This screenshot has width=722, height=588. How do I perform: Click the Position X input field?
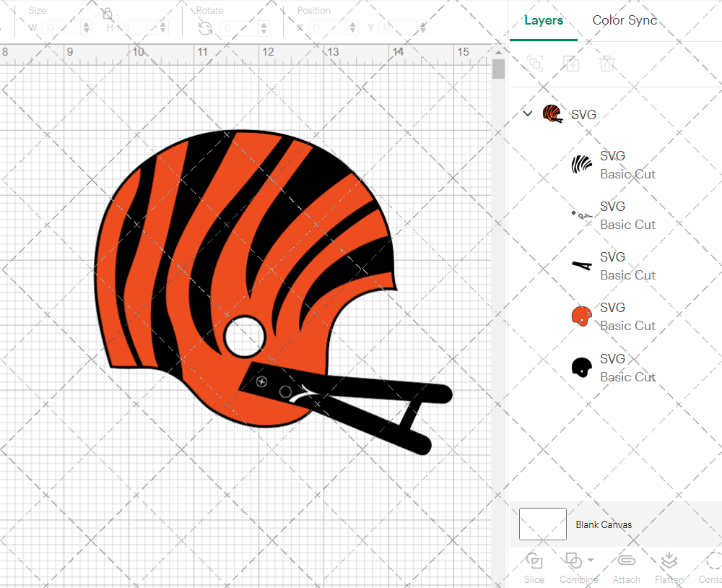[330, 28]
